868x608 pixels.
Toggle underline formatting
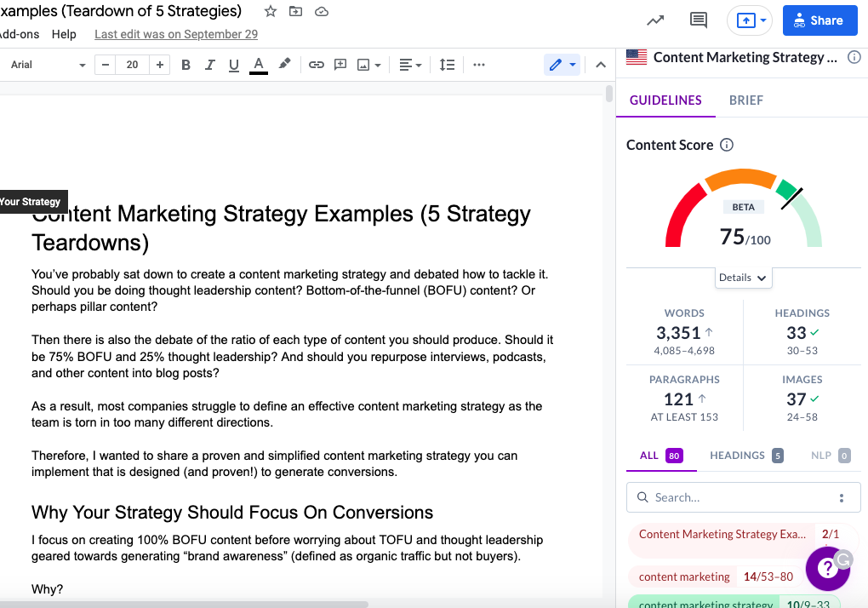(234, 65)
